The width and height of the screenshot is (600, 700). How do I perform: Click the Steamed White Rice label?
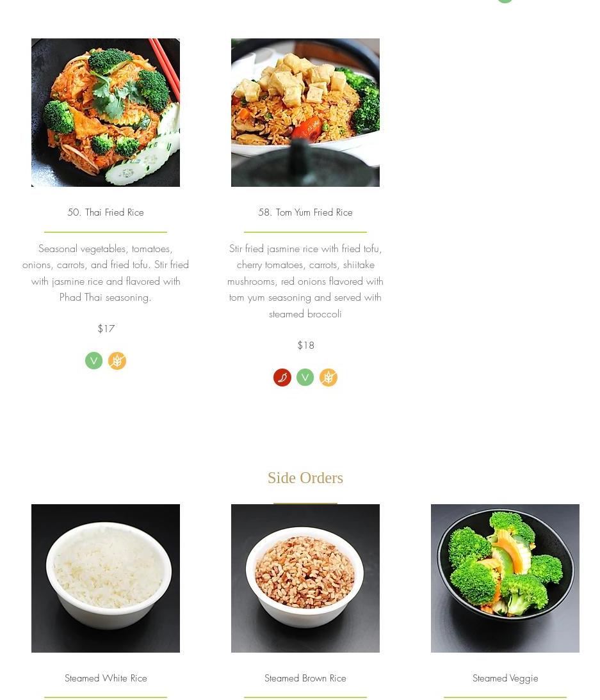[x=106, y=678]
